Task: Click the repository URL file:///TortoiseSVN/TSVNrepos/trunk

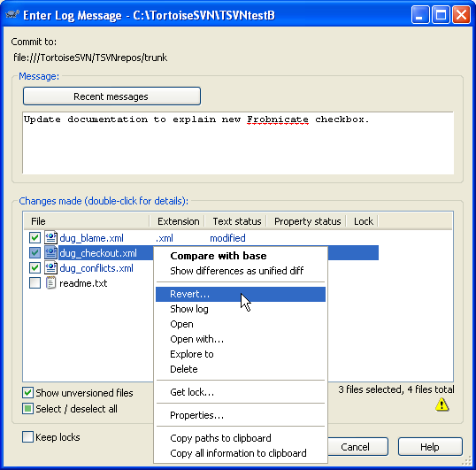Action: pos(90,58)
